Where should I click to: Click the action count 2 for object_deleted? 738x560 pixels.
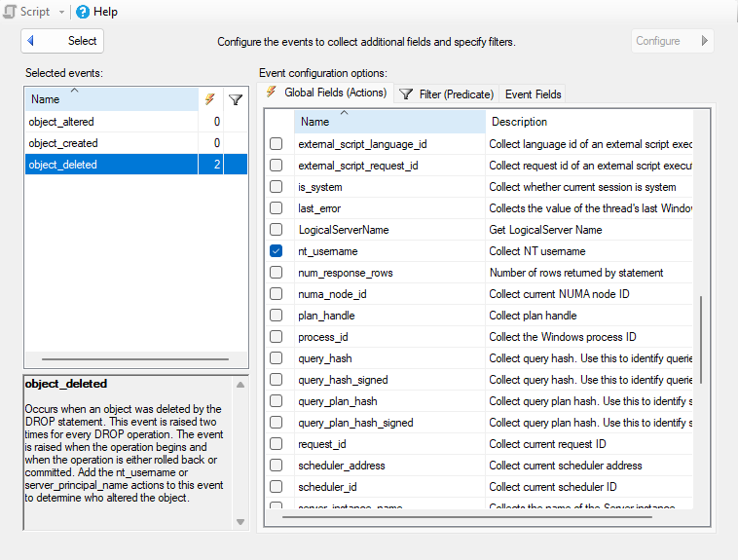point(216,165)
